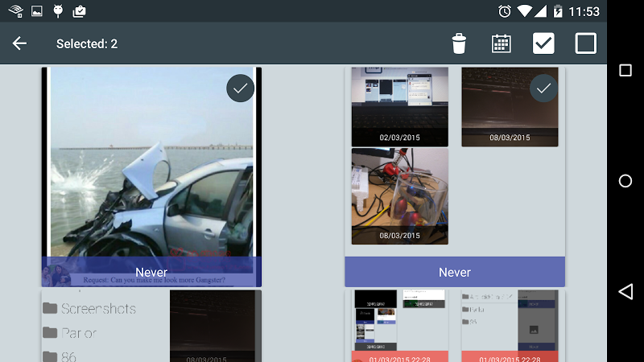Tap the back arrow in the toolbar
The height and width of the screenshot is (362, 644).
(19, 43)
